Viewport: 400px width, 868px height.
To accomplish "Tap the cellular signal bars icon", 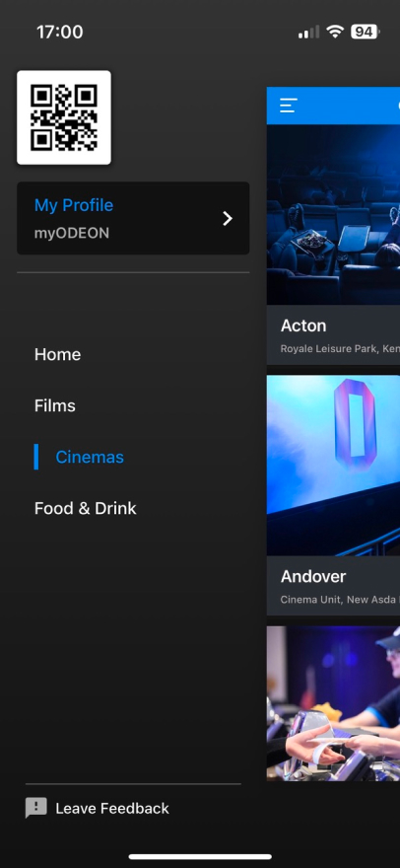I will pyautogui.click(x=308, y=33).
